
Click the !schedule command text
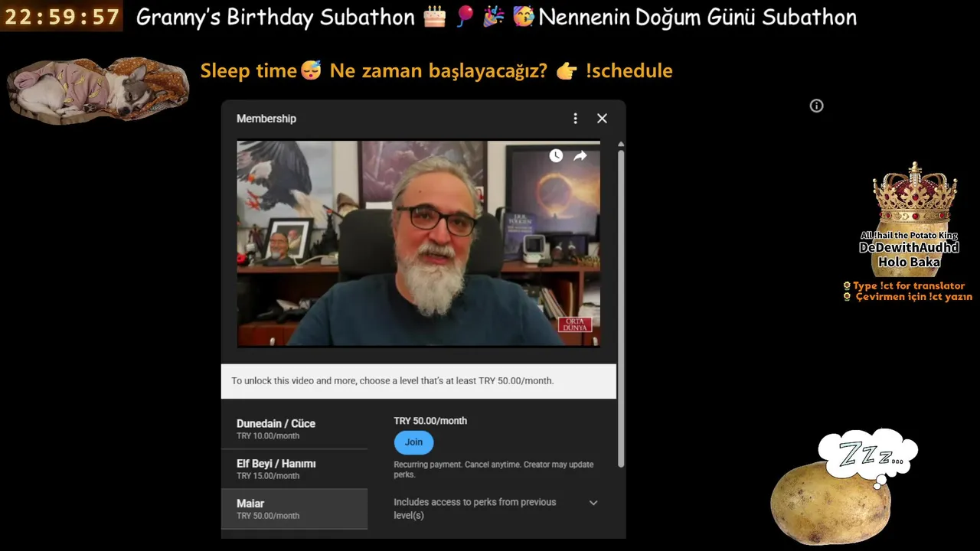[629, 70]
